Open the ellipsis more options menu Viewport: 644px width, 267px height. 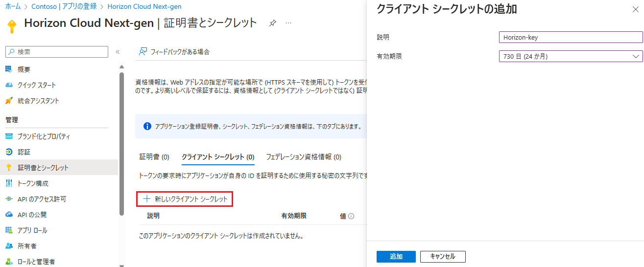pyautogui.click(x=289, y=23)
